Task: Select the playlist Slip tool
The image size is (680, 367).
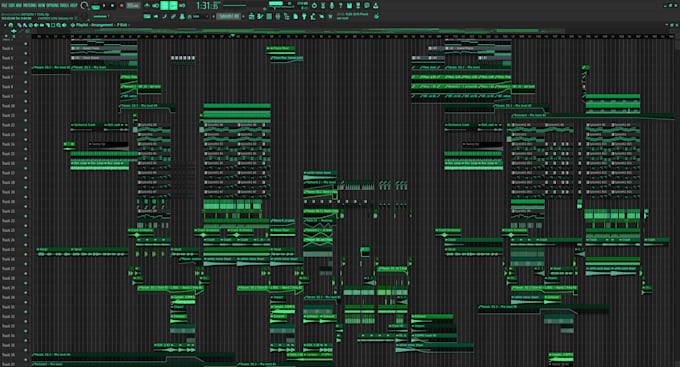Action: click(42, 25)
